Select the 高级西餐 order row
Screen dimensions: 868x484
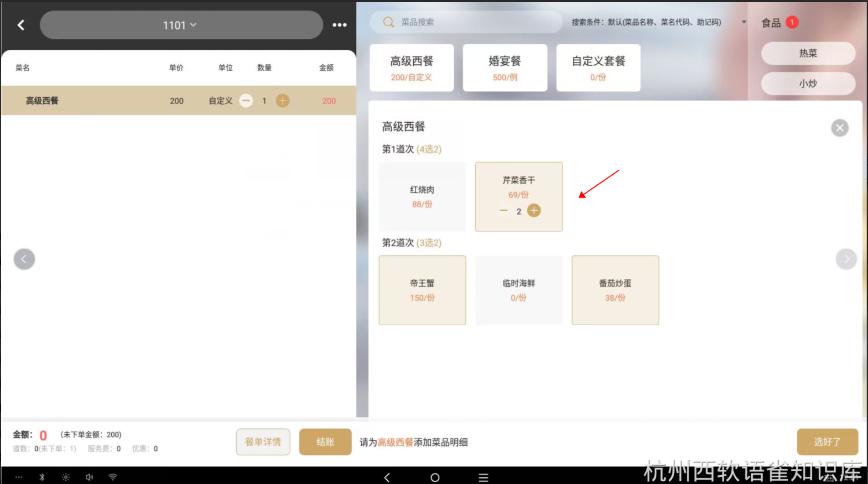179,100
